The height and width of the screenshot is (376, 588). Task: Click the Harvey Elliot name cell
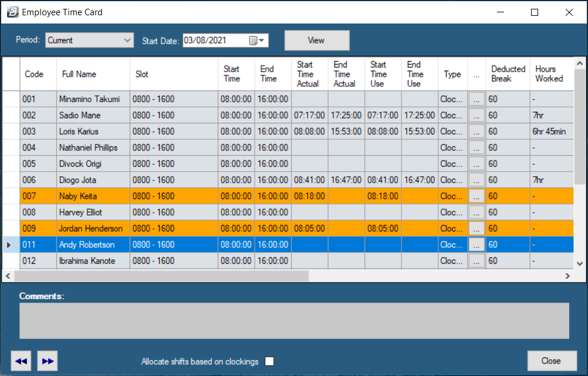click(x=93, y=213)
